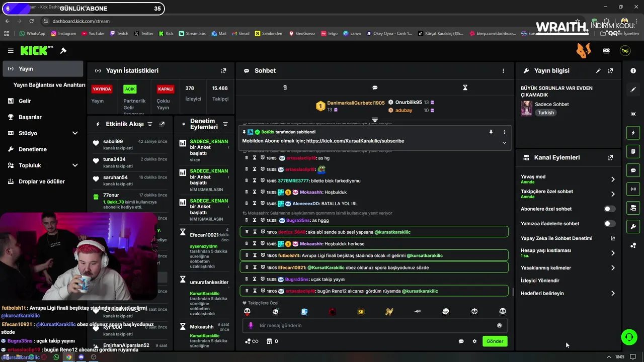Open Chrome from the Windows taskbar
644x362 pixels.
pos(69,357)
